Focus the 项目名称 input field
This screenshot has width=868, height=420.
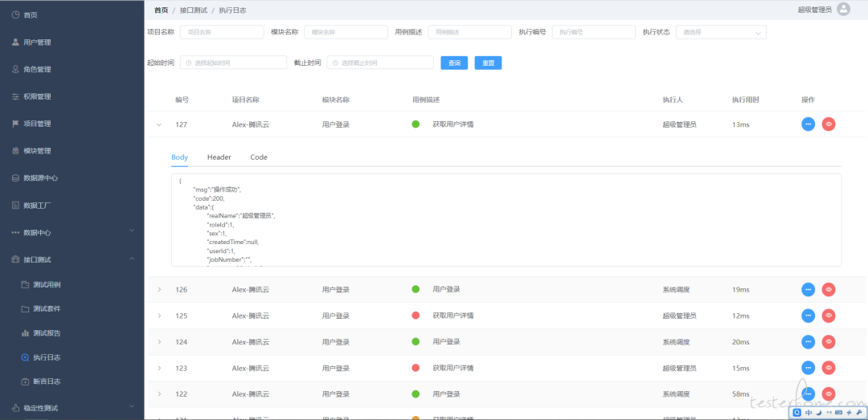click(222, 32)
